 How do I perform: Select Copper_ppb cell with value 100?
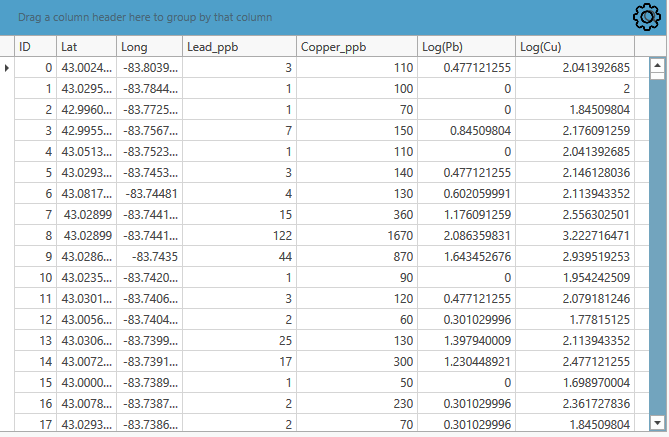[x=357, y=89]
